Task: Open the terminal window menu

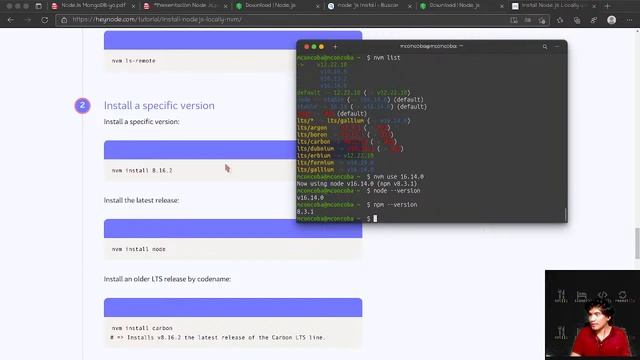Action: [557, 47]
